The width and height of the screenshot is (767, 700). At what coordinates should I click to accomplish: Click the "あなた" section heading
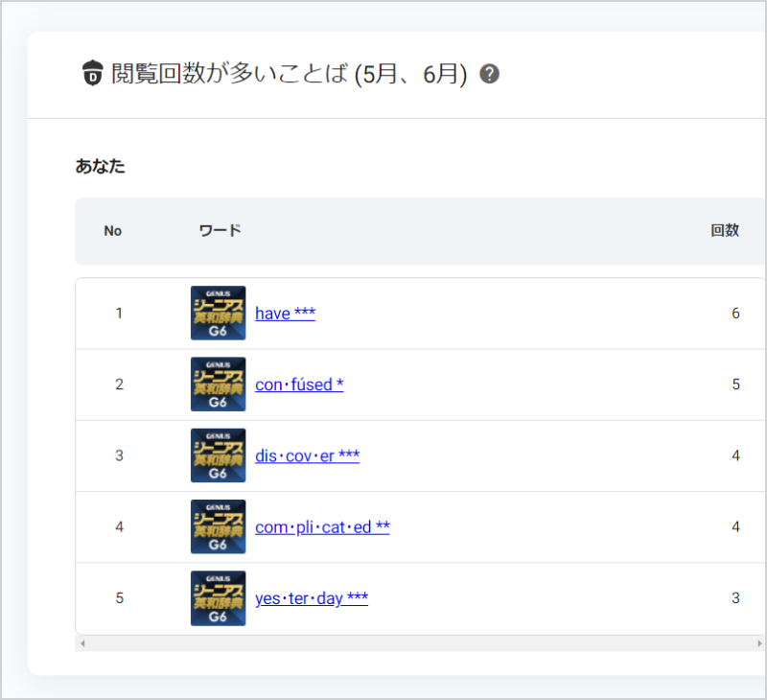(101, 166)
